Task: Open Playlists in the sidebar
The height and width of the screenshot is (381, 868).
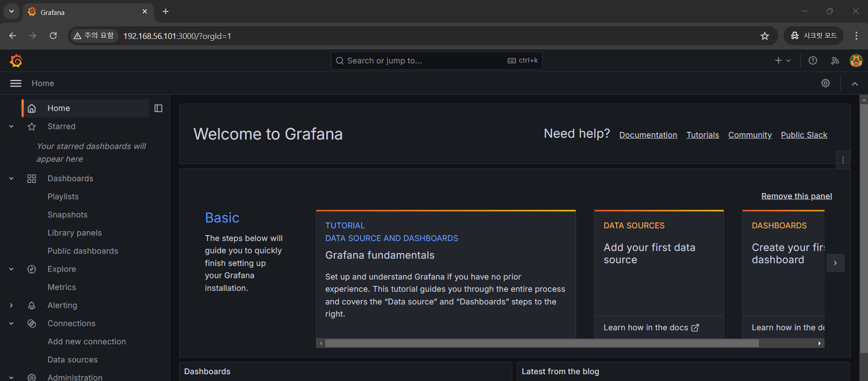Action: [63, 197]
